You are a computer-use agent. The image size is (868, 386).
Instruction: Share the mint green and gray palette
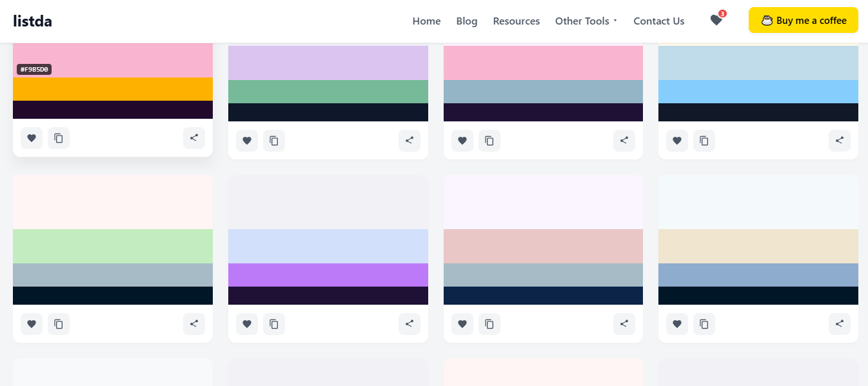pyautogui.click(x=194, y=324)
